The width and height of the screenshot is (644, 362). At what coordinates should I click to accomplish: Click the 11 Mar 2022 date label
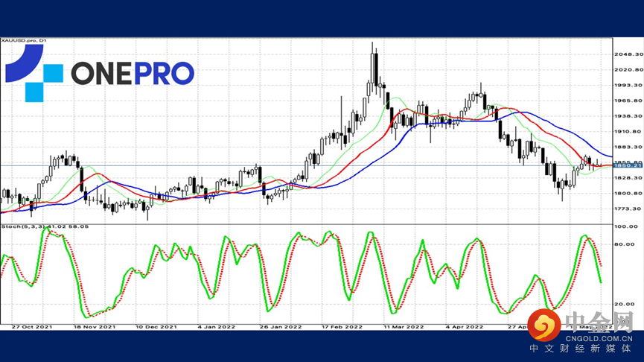[x=403, y=326]
